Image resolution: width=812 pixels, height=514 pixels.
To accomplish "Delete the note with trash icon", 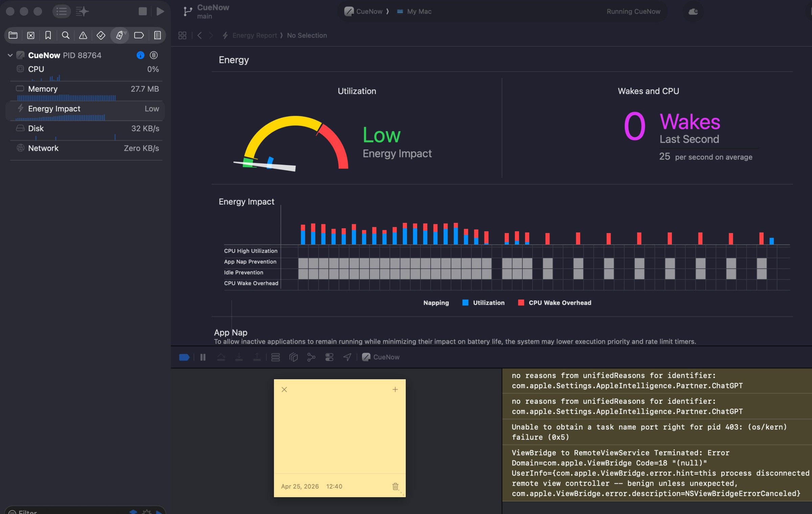I will pos(395,486).
